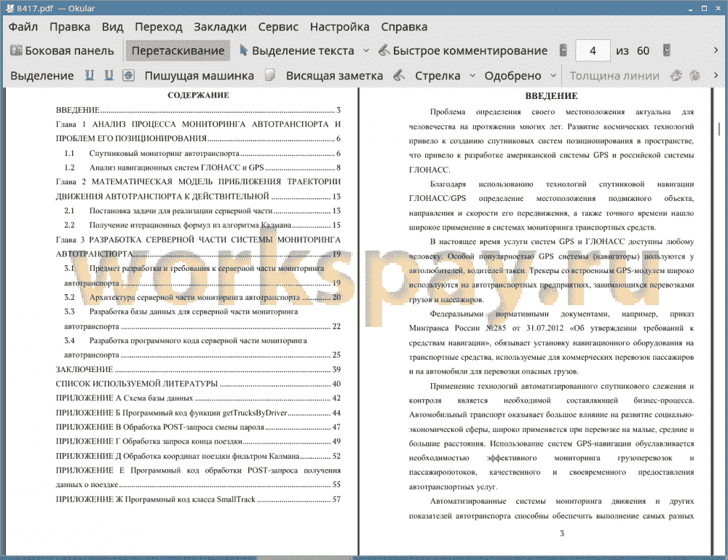Click the СПИСОК ИСПОЛЬЗУЕМОЙ ЛИТЕРАТУРЫ entry
This screenshot has width=728, height=560.
(x=198, y=384)
